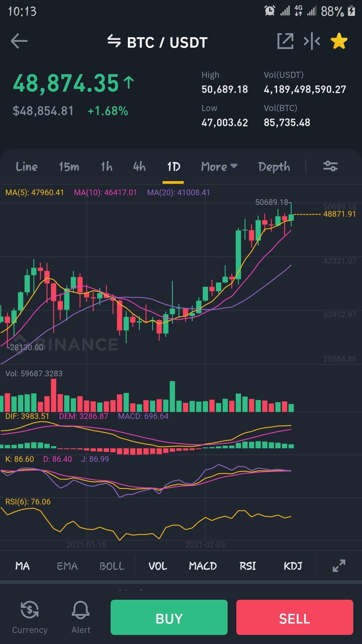Open the Depth chart tab

[x=274, y=167]
